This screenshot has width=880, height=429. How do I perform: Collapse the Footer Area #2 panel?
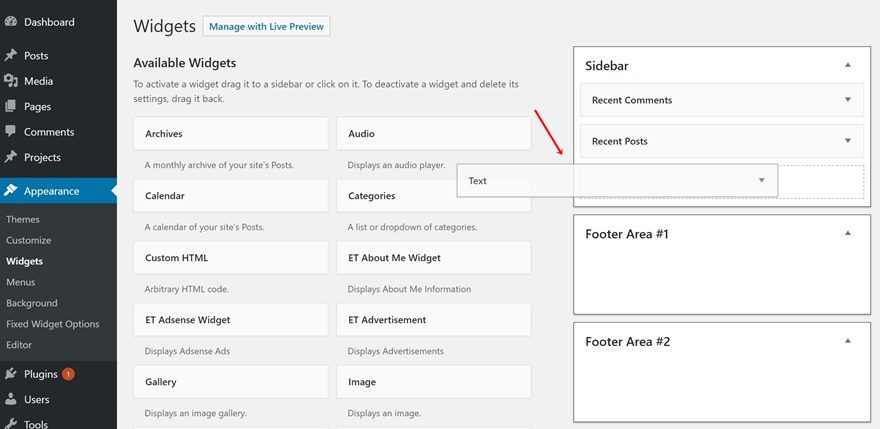click(x=848, y=341)
